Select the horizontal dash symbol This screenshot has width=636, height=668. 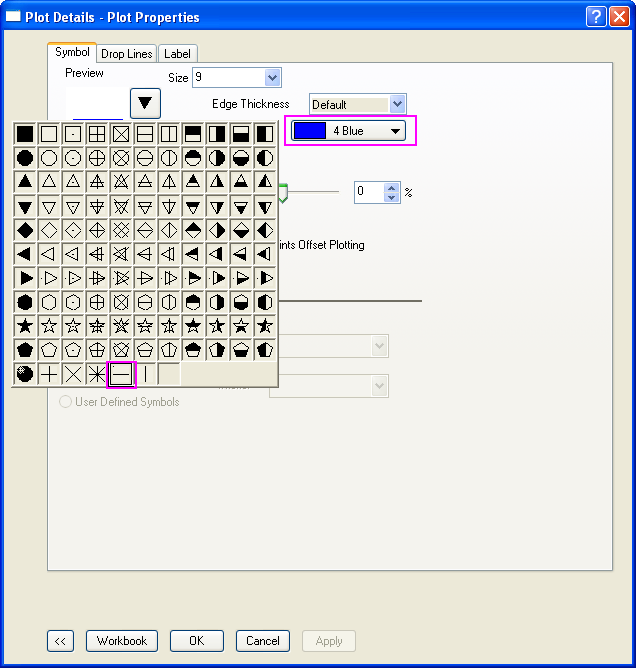[121, 373]
